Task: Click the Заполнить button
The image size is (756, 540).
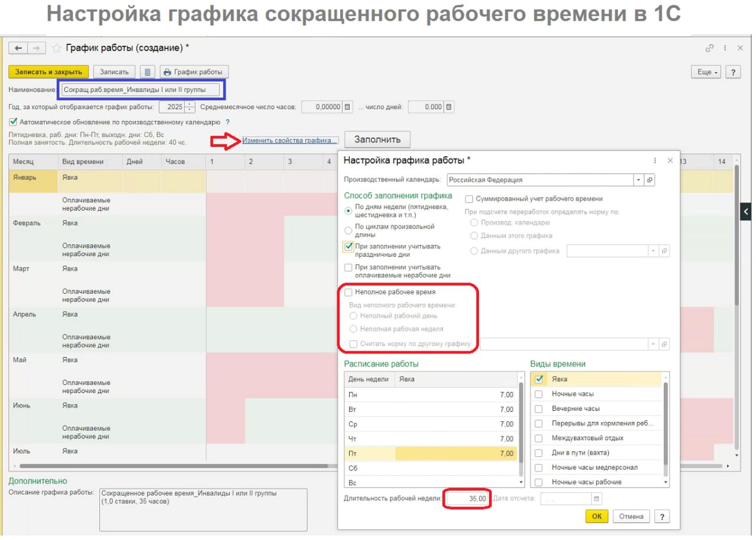Action: click(x=377, y=140)
